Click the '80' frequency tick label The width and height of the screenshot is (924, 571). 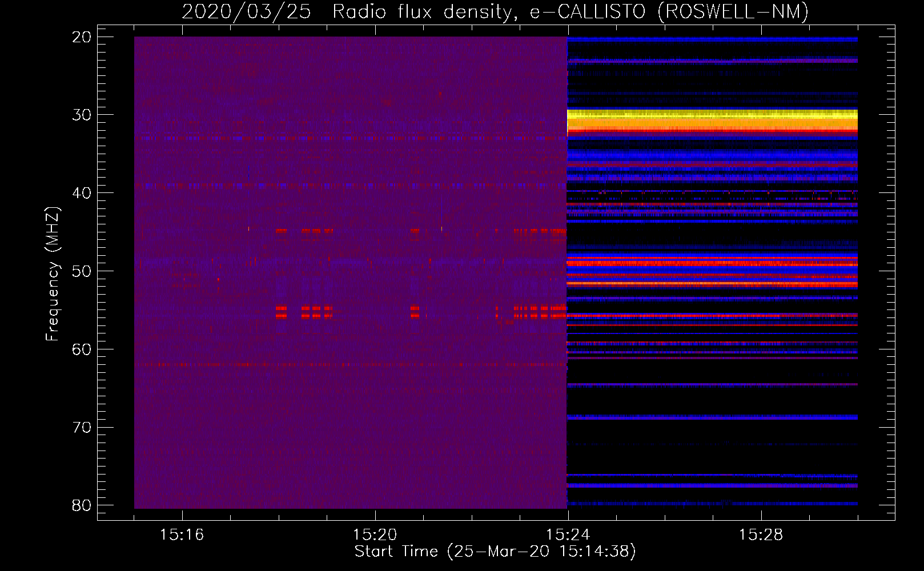81,505
